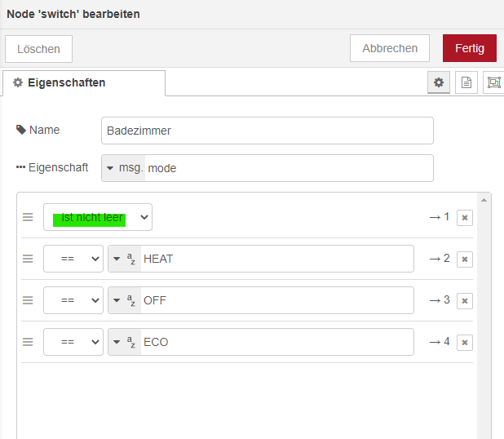Screen dimensions: 504x439
Task: Remove the ECO rule
Action: (464, 342)
